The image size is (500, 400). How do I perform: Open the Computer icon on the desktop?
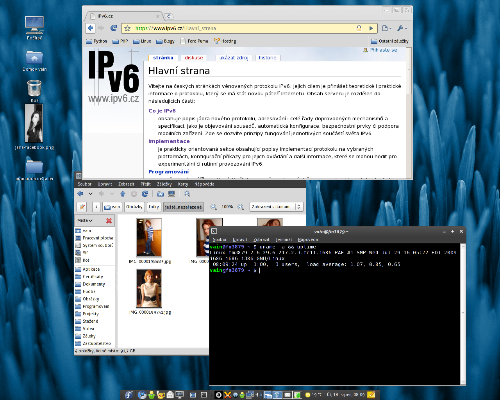[34, 27]
